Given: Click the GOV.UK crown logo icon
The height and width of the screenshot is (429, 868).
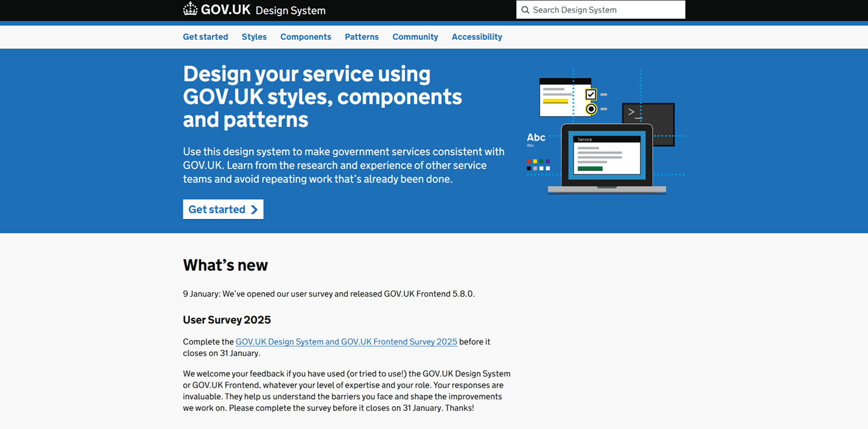Looking at the screenshot, I should pyautogui.click(x=190, y=9).
